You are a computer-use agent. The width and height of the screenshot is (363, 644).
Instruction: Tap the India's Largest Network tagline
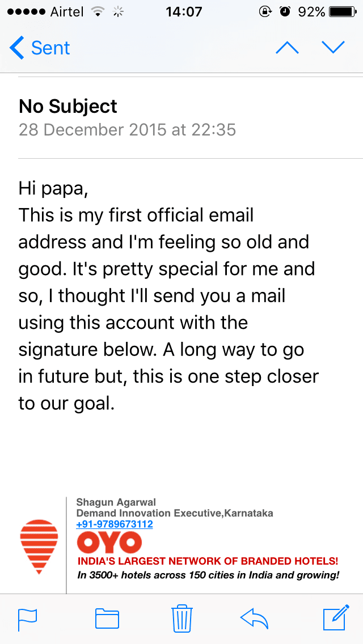pyautogui.click(x=208, y=562)
